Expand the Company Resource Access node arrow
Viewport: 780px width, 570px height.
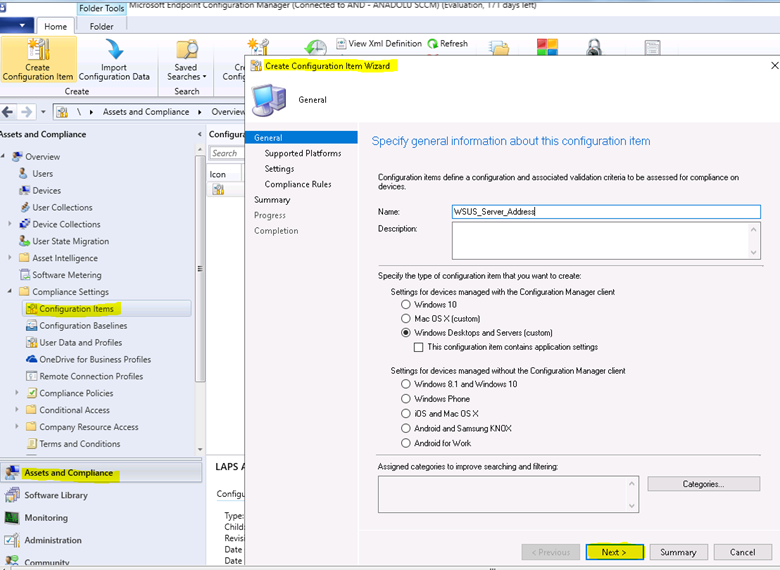[x=16, y=427]
